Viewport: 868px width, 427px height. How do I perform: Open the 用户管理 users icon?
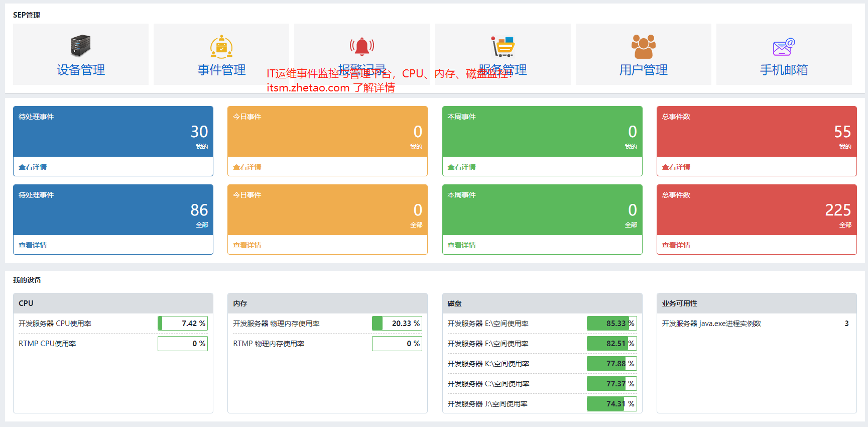644,47
